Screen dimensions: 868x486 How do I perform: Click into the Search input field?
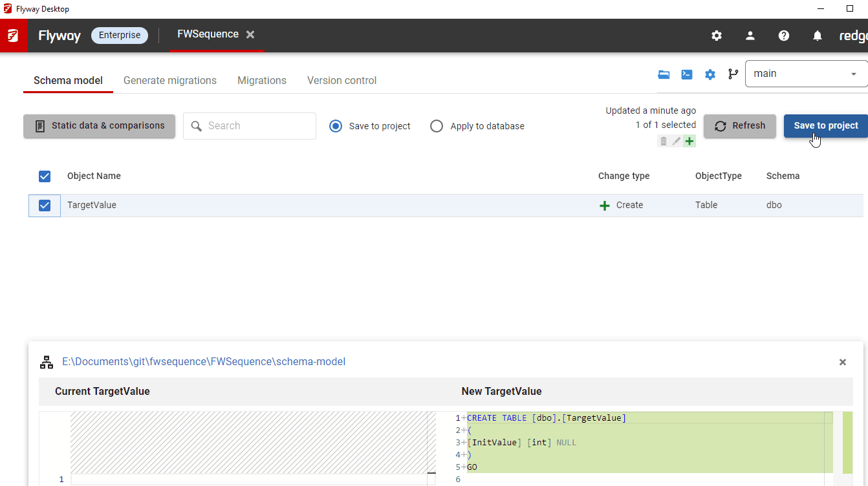click(250, 126)
